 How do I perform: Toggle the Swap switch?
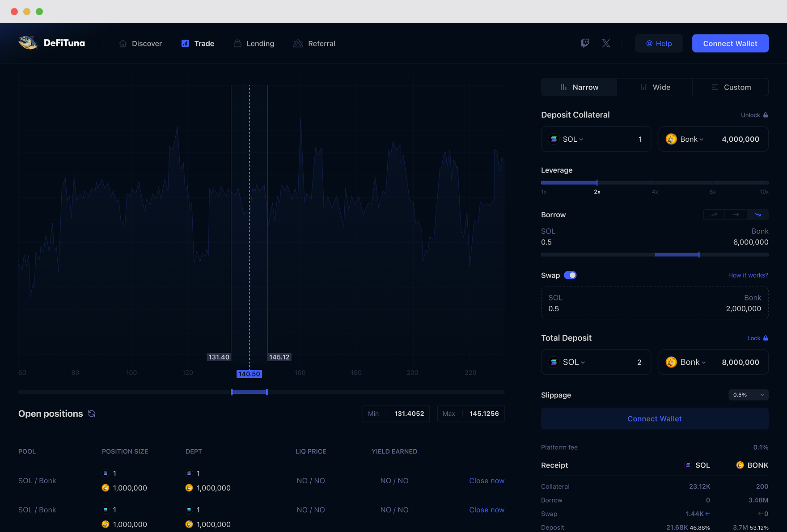pos(570,275)
